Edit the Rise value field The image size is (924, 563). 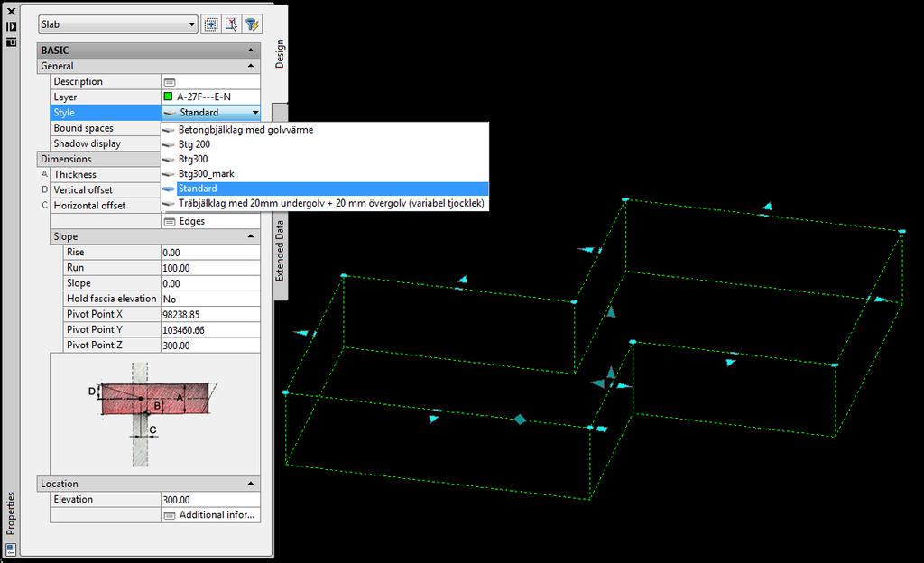210,252
